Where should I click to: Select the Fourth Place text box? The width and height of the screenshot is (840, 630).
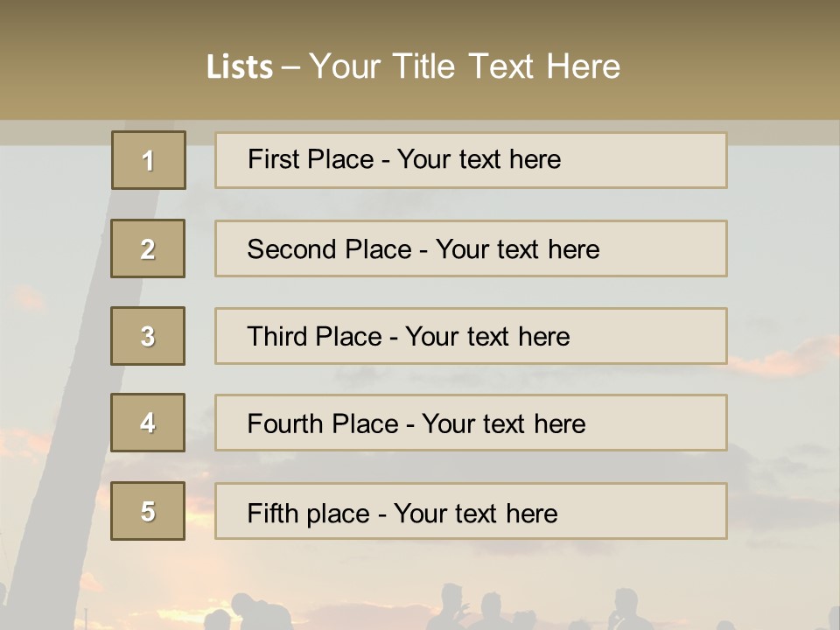click(x=471, y=423)
